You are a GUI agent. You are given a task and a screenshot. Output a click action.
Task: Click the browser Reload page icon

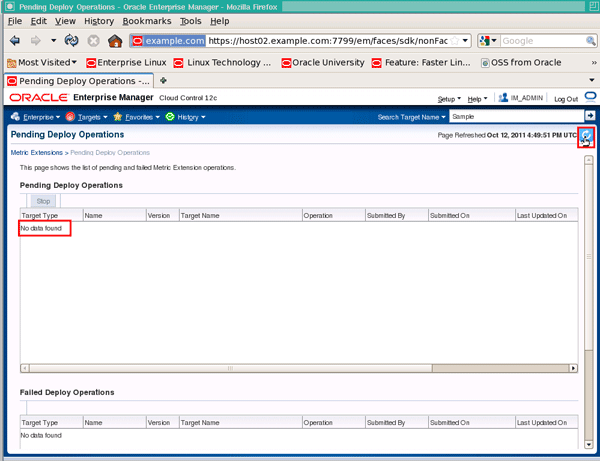72,40
